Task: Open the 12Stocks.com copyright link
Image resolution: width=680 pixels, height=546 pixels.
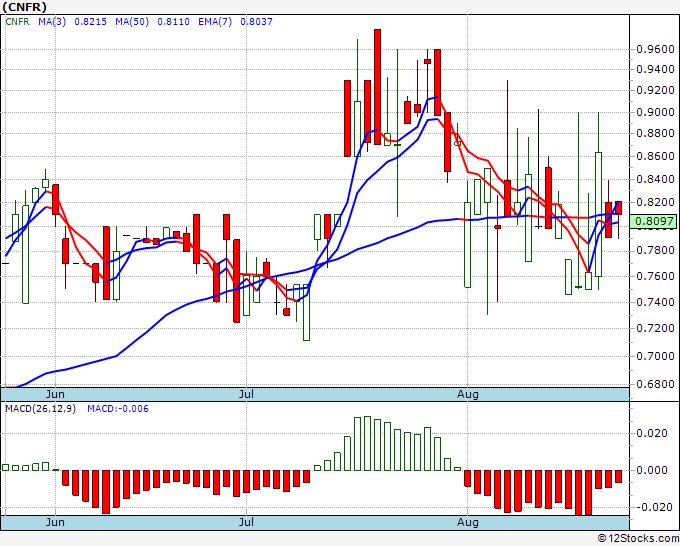Action: pos(638,538)
